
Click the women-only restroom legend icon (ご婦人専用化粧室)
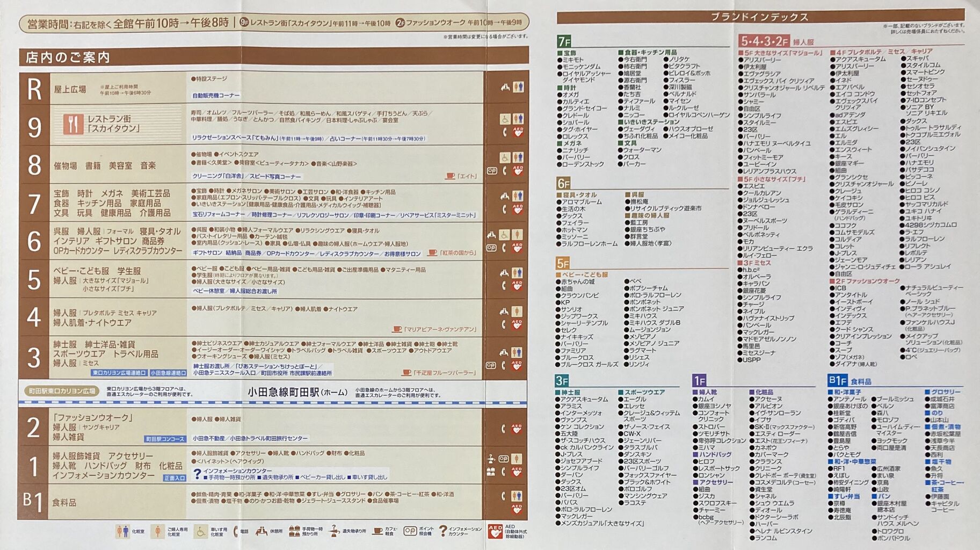point(157,532)
